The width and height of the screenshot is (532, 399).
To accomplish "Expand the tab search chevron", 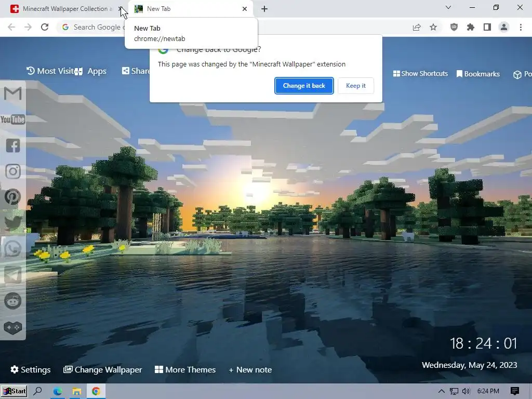I will coord(448,7).
